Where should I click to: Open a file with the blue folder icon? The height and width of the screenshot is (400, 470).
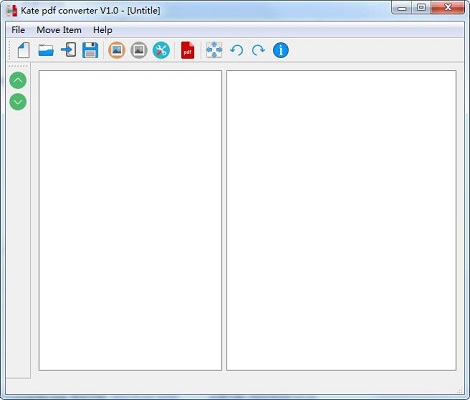[x=46, y=50]
